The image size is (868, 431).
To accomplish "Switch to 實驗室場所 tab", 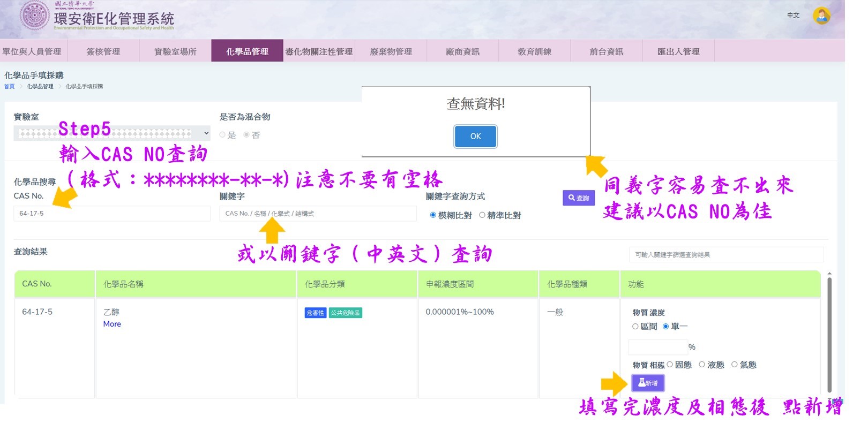I will 175,51.
